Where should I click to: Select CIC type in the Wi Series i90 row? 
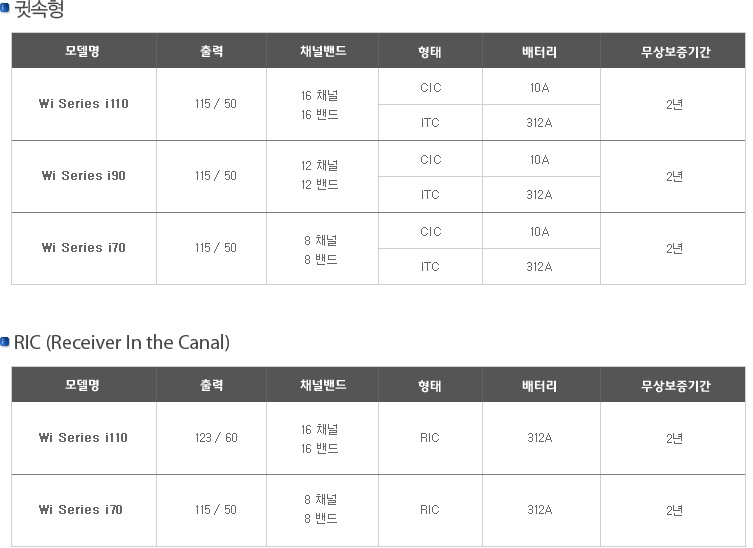point(430,160)
